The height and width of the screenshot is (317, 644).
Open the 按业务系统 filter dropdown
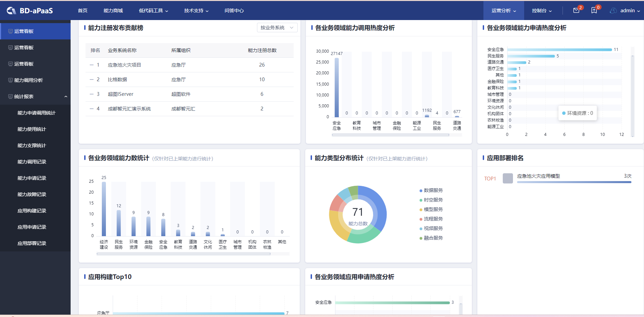pyautogui.click(x=277, y=28)
